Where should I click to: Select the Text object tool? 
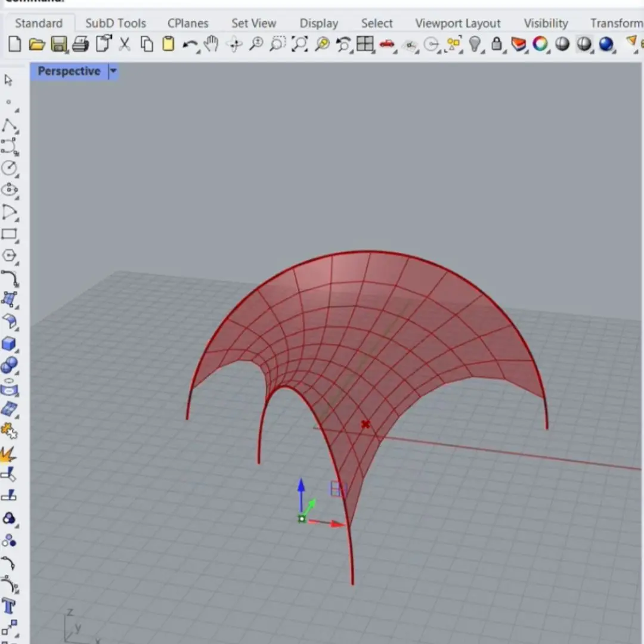pyautogui.click(x=9, y=606)
